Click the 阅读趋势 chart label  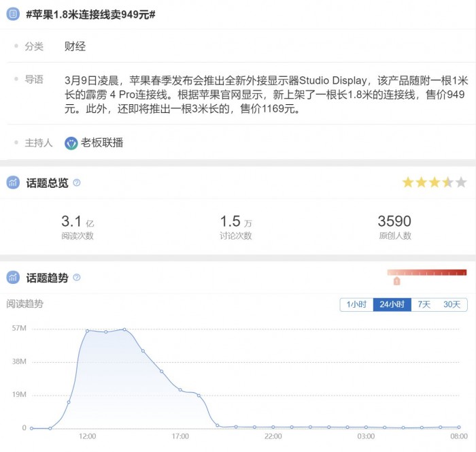click(x=25, y=304)
